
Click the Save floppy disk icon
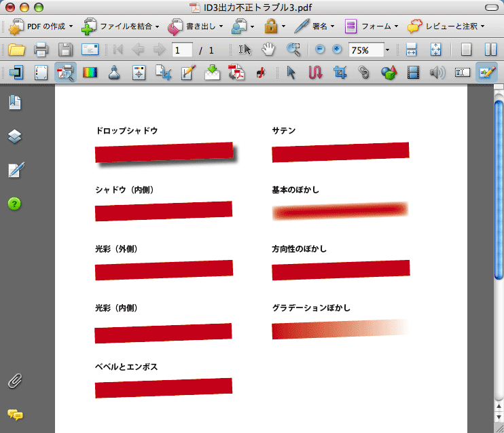coord(65,50)
